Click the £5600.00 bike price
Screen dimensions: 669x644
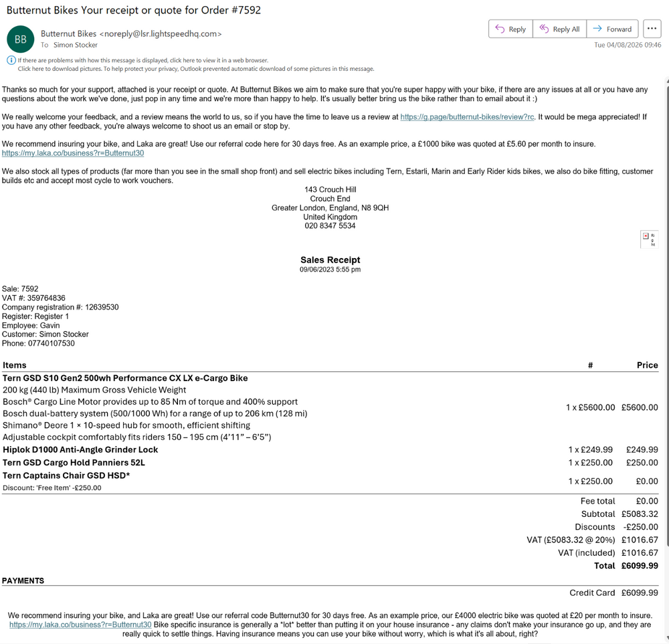tap(640, 407)
